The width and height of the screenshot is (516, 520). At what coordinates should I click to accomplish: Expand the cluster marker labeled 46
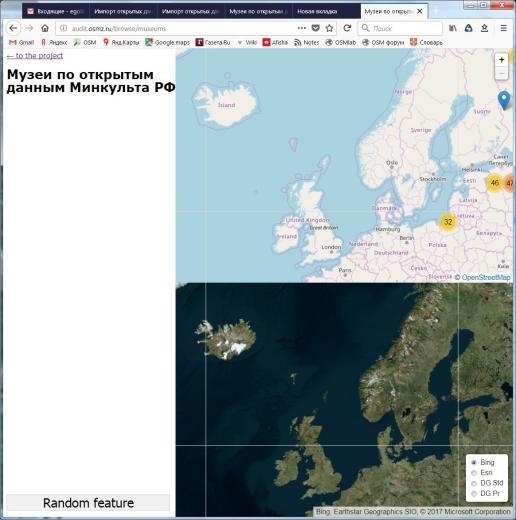click(495, 183)
